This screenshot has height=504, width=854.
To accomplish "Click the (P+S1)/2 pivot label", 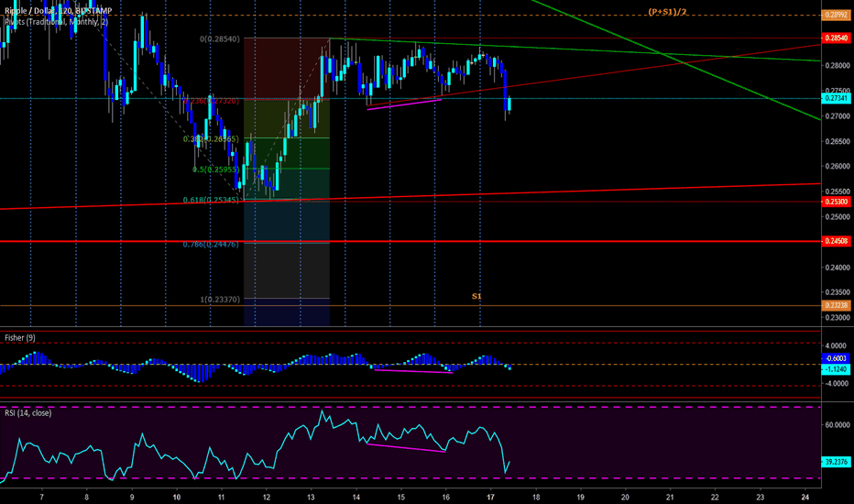I will 667,11.
